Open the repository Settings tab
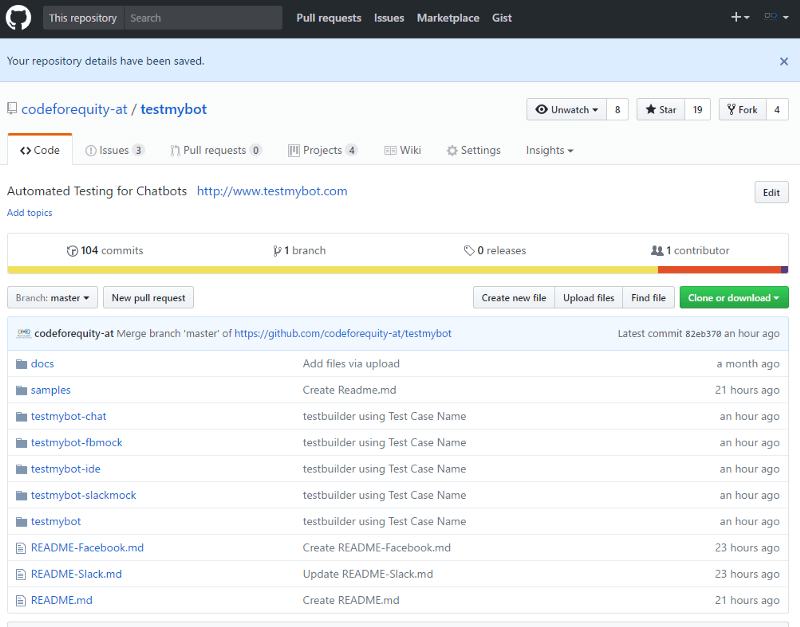The height and width of the screenshot is (627, 800). coord(473,151)
